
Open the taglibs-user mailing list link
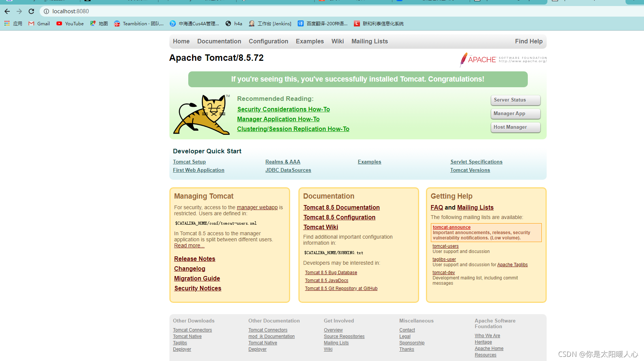click(x=444, y=259)
